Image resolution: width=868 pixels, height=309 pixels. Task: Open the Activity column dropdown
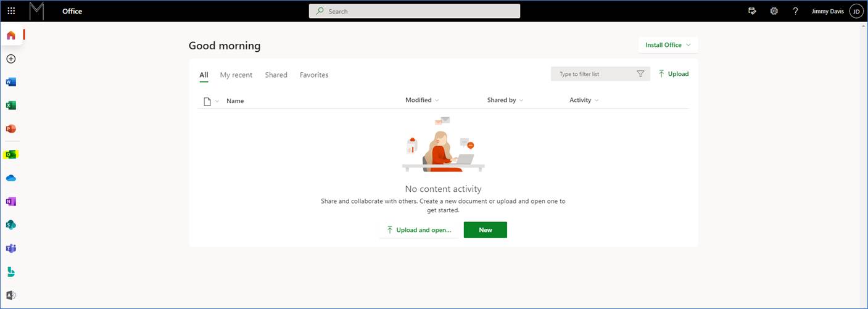pyautogui.click(x=584, y=100)
